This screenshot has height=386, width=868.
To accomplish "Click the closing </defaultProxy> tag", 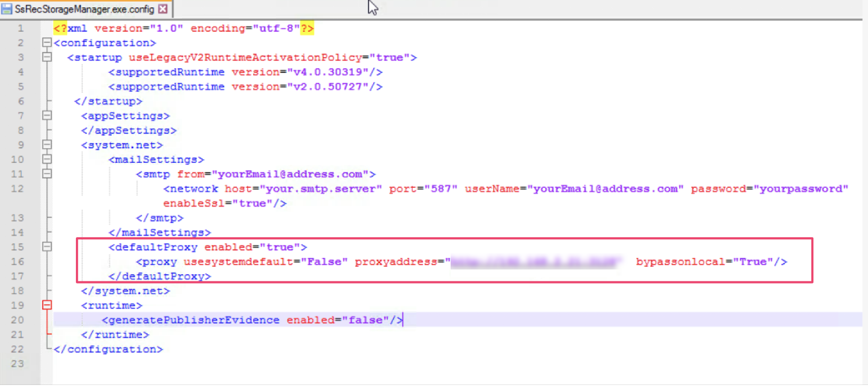I will (x=160, y=276).
